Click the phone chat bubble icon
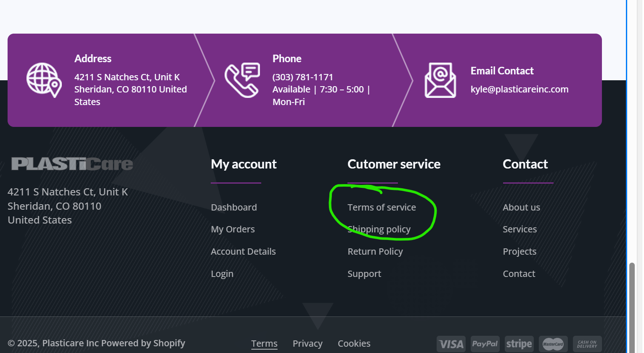 click(x=242, y=80)
